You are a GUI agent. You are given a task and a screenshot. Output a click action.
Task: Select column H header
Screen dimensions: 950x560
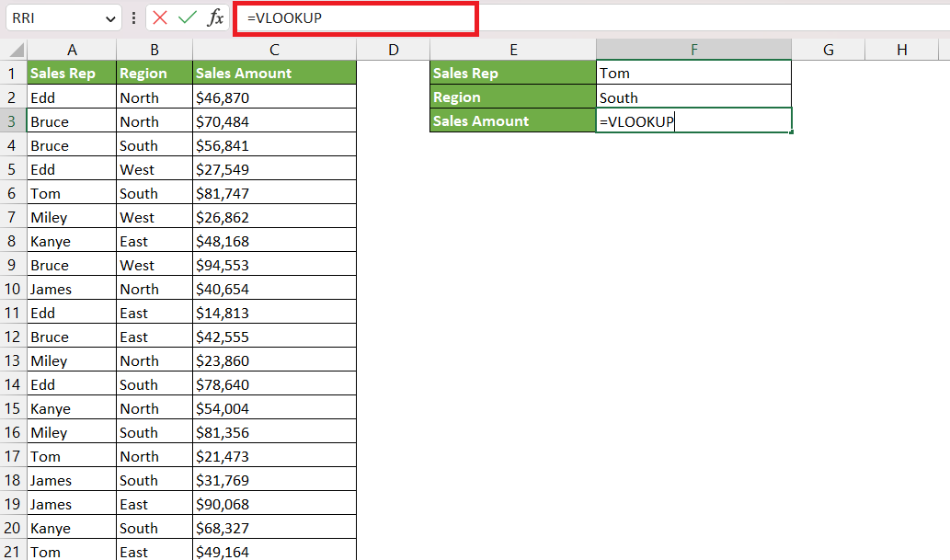coord(901,50)
